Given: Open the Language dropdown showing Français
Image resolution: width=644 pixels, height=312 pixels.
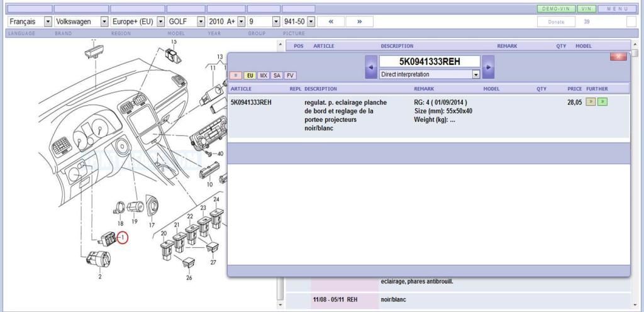Looking at the screenshot, I should point(30,21).
